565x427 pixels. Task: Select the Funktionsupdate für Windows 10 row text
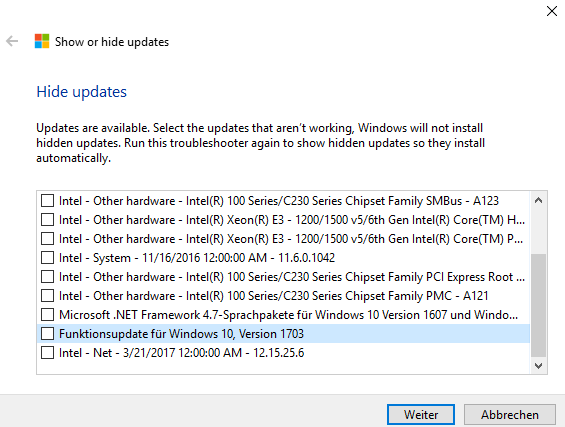click(x=181, y=334)
